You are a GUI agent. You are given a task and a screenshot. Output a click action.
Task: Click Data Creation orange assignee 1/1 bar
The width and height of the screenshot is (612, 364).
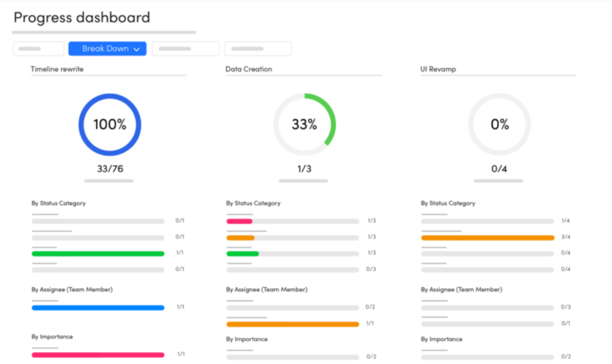(x=293, y=324)
